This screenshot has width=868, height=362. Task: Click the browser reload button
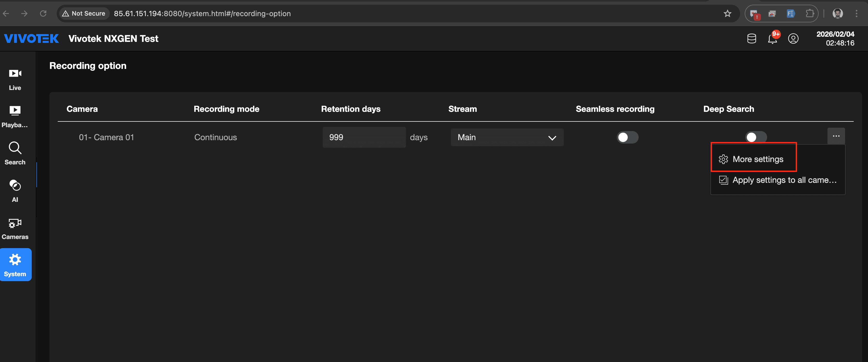coord(43,14)
